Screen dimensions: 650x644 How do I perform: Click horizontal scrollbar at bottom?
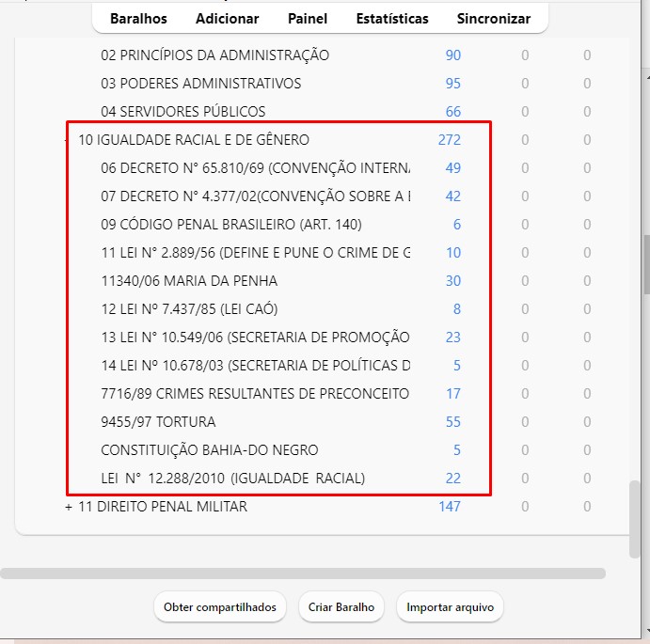(x=303, y=573)
